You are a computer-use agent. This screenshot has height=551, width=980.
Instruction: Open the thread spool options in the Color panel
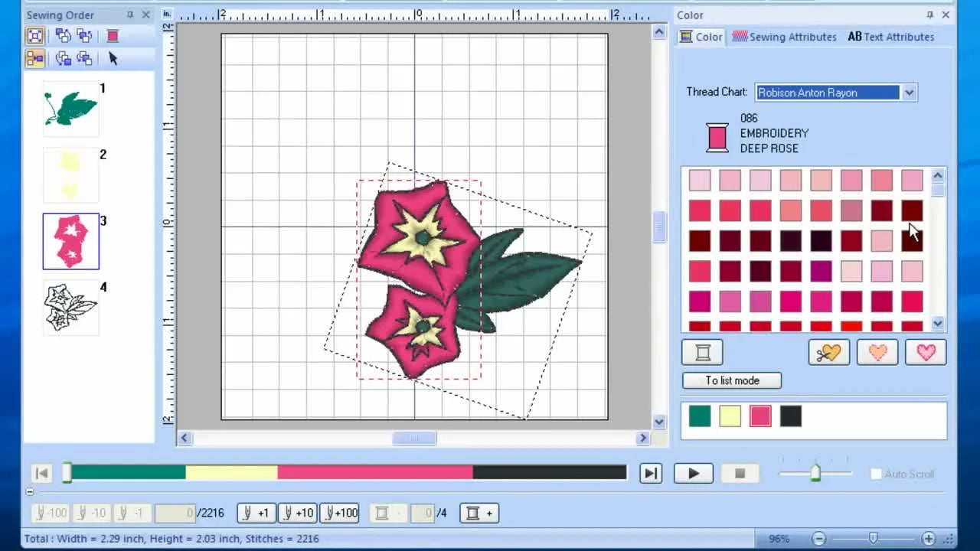[x=702, y=352]
